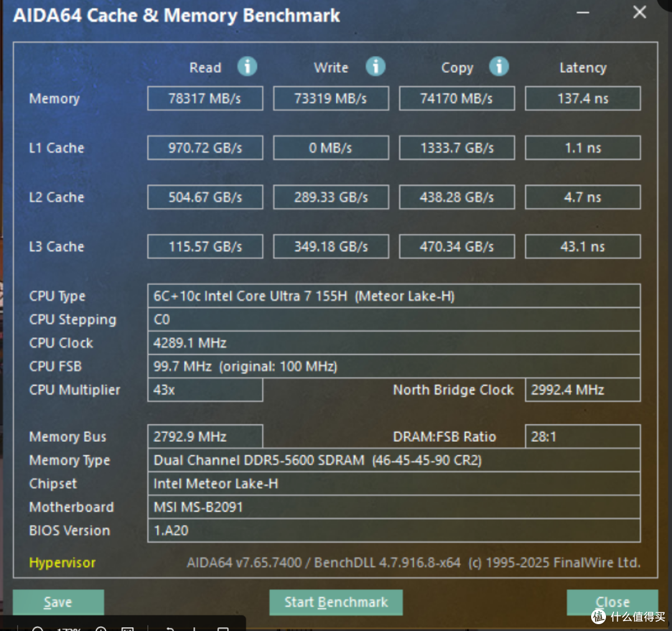Click the CPU Type field Intel Core Ultra 7 155H
Image resolution: width=672 pixels, height=631 pixels.
coord(394,296)
